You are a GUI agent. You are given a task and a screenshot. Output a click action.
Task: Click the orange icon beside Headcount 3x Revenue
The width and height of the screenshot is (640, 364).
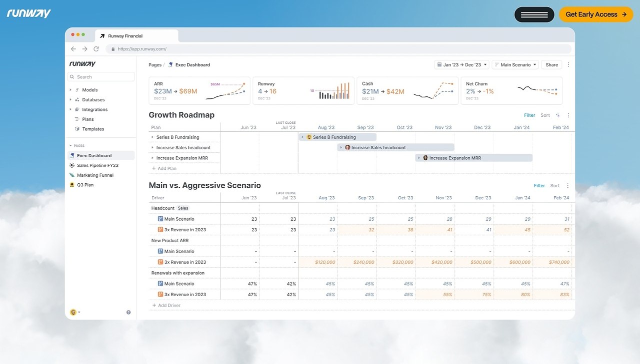(160, 230)
